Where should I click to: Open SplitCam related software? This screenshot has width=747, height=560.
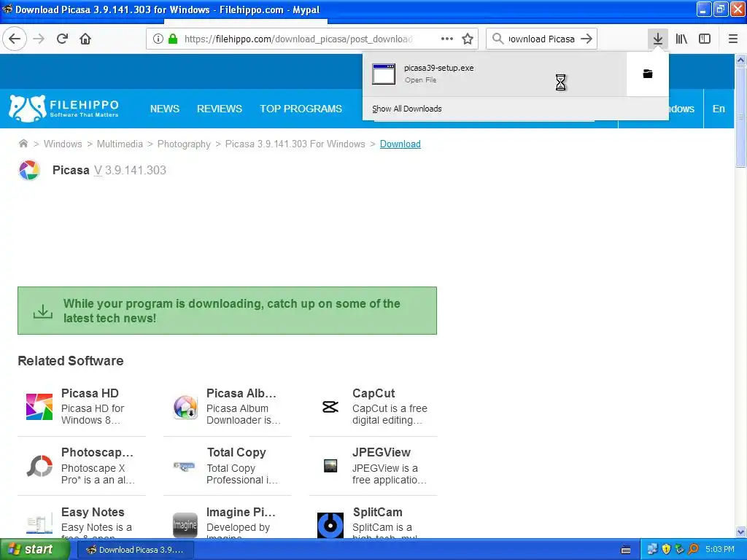point(378,512)
